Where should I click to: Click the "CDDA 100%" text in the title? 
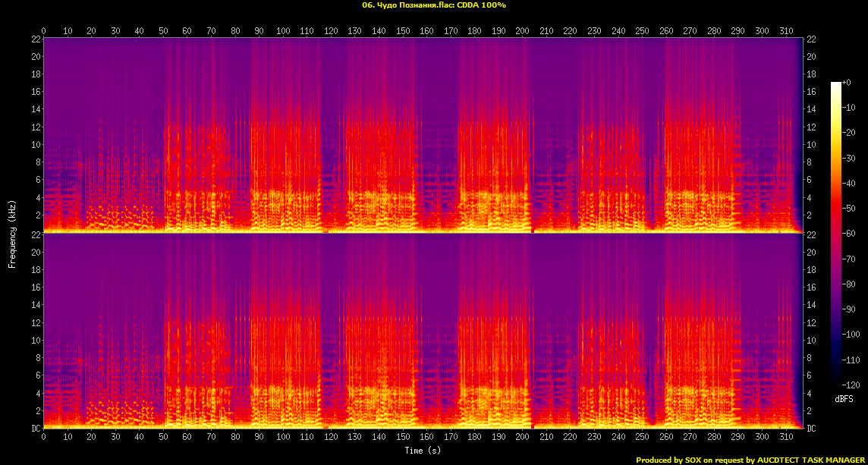(x=483, y=5)
